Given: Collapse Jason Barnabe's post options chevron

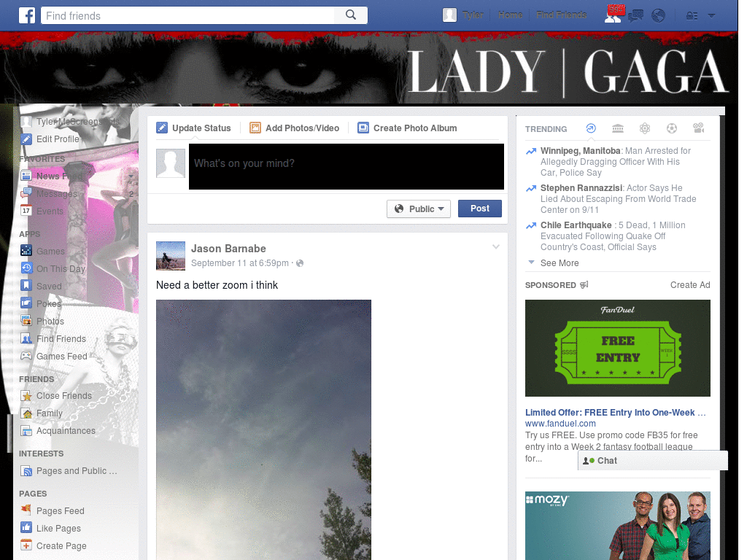Looking at the screenshot, I should point(496,246).
